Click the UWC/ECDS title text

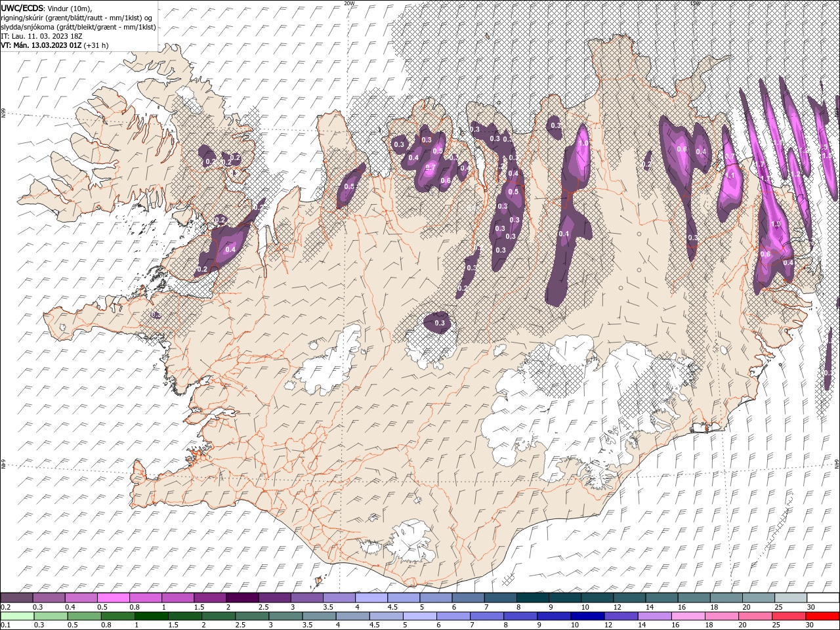pyautogui.click(x=22, y=8)
